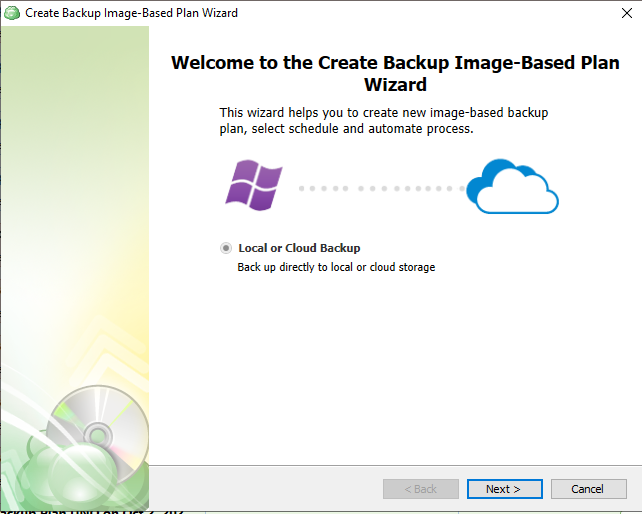
Task: Click the wizard app icon in title bar
Action: 12,13
